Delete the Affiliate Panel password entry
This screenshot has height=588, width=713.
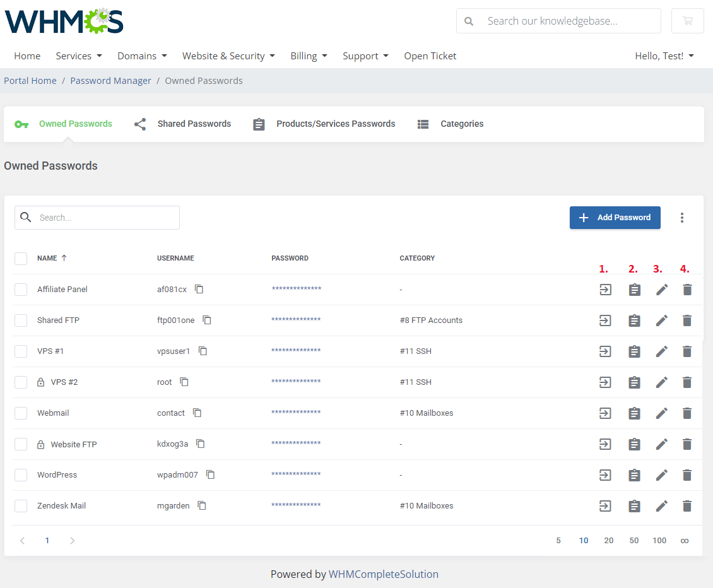coord(687,290)
